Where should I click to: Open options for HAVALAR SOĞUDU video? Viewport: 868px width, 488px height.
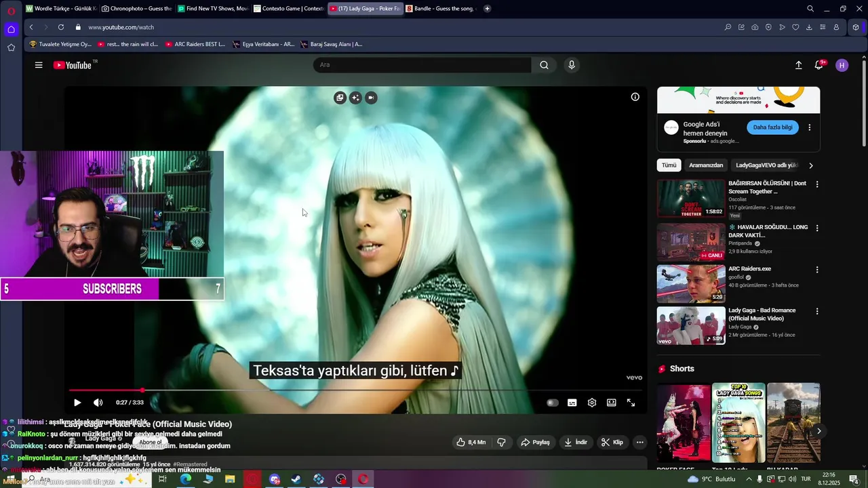pyautogui.click(x=817, y=228)
